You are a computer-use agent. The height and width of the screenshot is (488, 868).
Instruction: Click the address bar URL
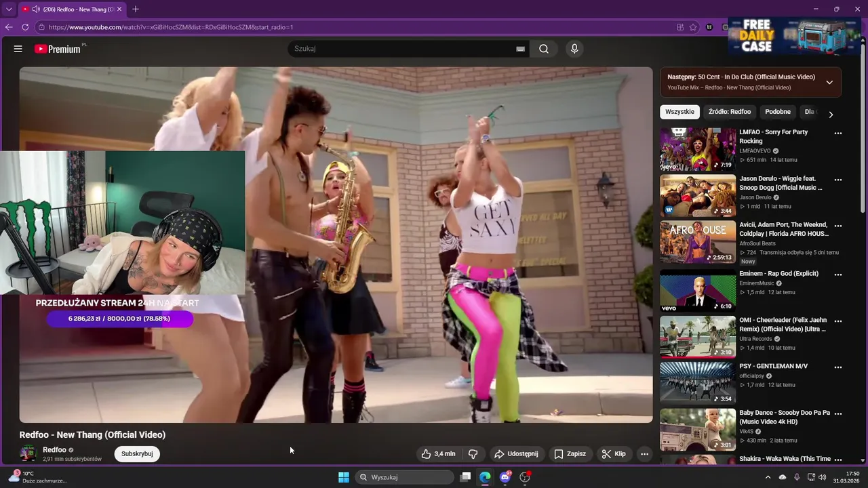(x=171, y=27)
